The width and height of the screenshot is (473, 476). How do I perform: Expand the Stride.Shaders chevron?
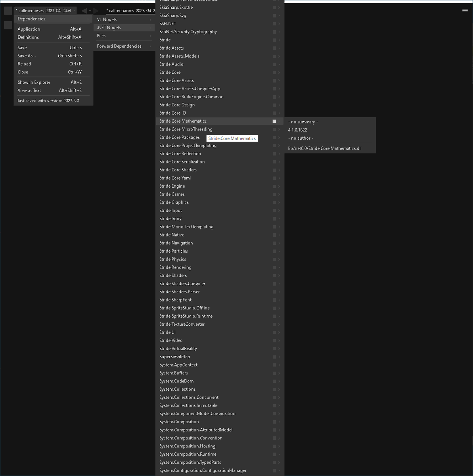[x=279, y=276]
